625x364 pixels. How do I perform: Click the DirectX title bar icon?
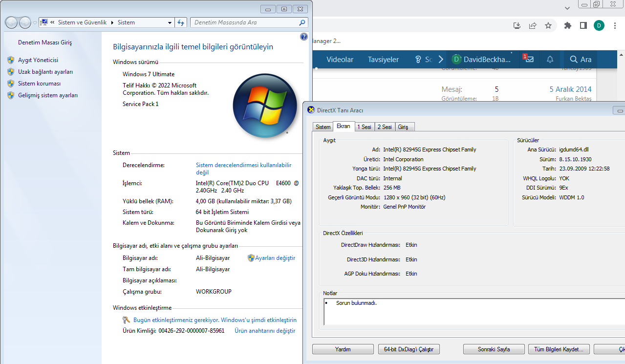[x=310, y=110]
